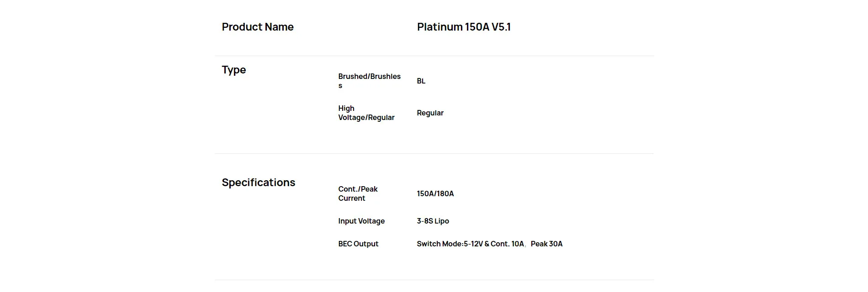Click the Input Voltage field label
Image resolution: width=868 pixels, height=292 pixels.
click(361, 221)
